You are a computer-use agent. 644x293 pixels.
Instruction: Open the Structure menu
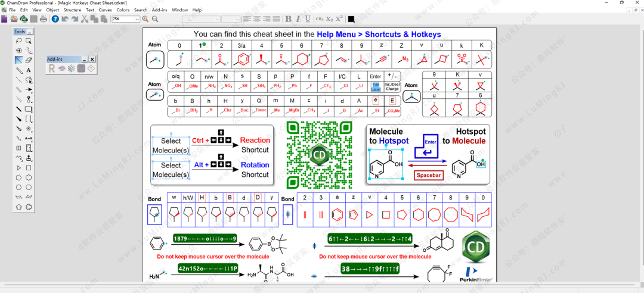72,10
